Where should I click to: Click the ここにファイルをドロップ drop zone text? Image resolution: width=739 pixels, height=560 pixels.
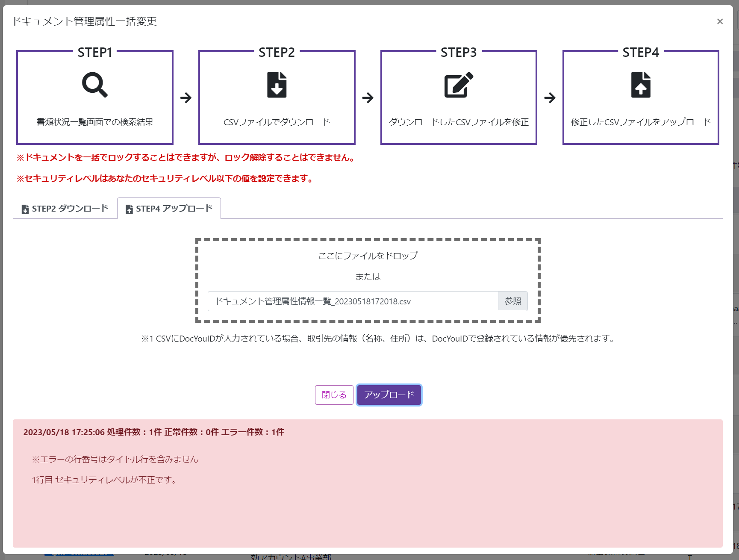(368, 256)
